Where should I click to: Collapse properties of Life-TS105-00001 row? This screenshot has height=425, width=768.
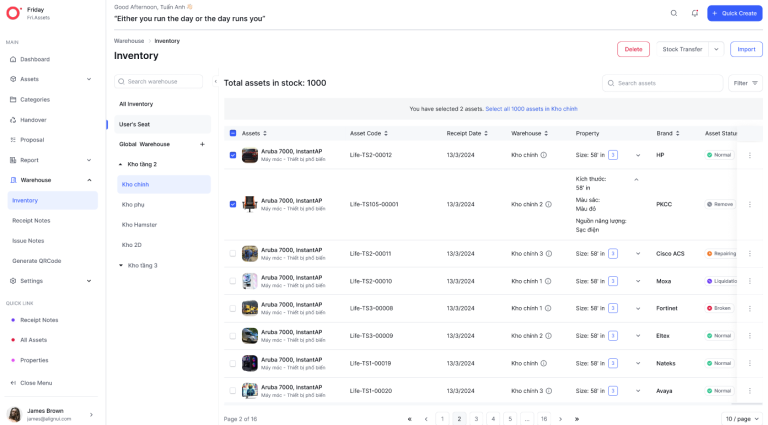click(x=636, y=180)
